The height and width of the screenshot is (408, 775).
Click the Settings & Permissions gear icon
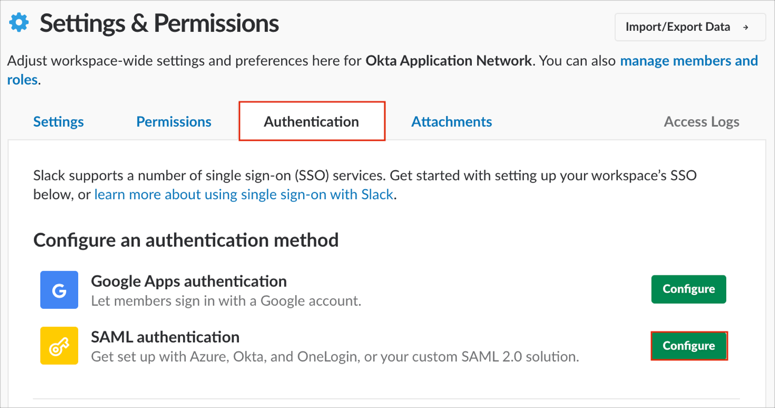click(x=18, y=23)
